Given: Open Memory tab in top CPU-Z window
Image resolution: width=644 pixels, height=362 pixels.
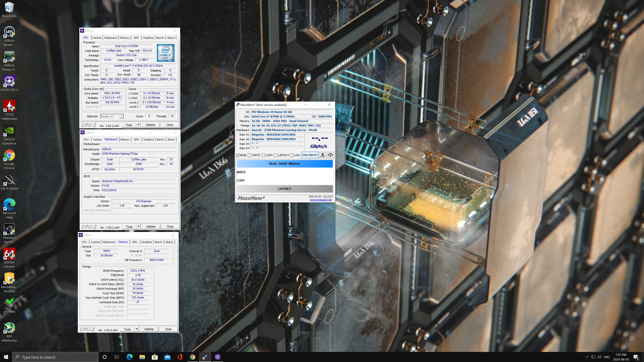Looking at the screenshot, I should (124, 38).
